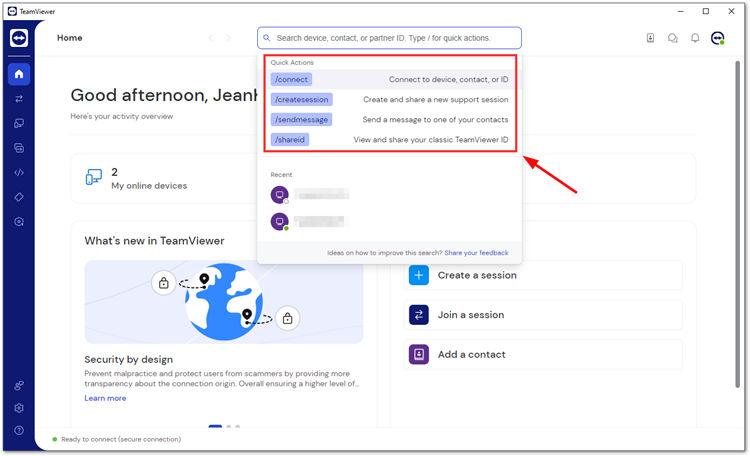
Task: Open the scripts code icon in sidebar
Action: point(19,172)
